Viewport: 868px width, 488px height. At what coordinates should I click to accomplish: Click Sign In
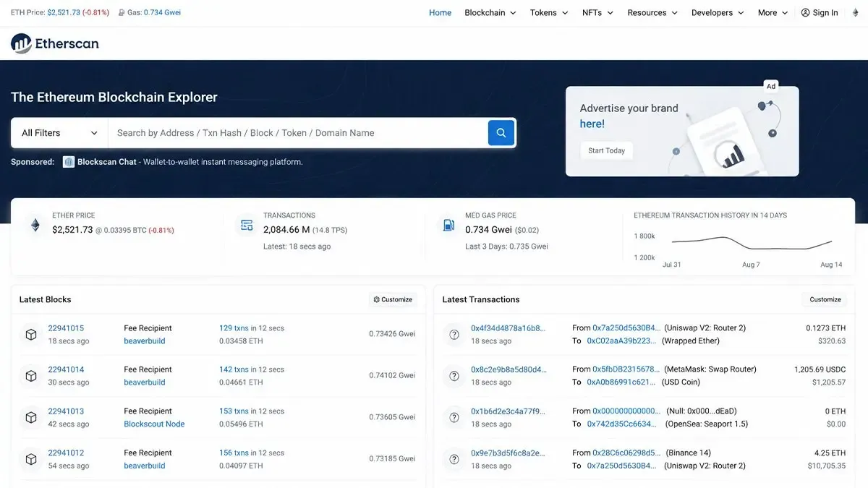coord(820,13)
